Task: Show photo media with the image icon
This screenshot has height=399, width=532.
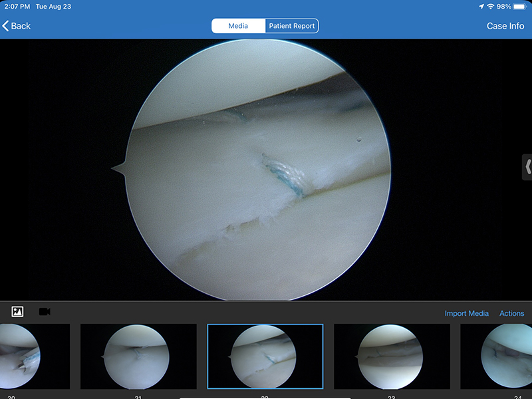Action: point(17,311)
